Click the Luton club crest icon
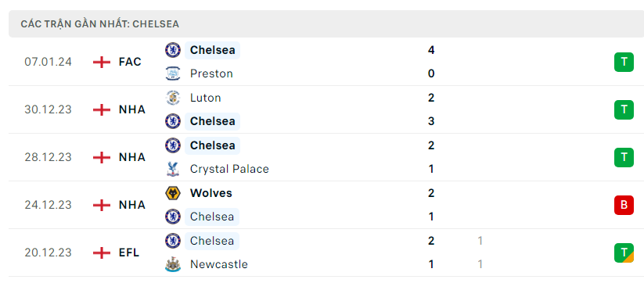The width and height of the screenshot is (644, 283). (x=173, y=98)
